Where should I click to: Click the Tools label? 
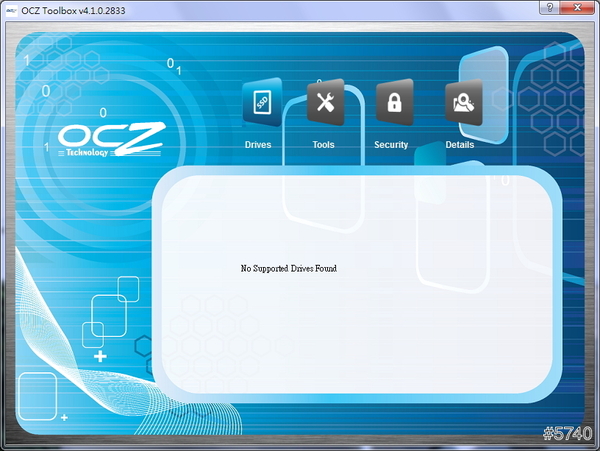pyautogui.click(x=323, y=145)
